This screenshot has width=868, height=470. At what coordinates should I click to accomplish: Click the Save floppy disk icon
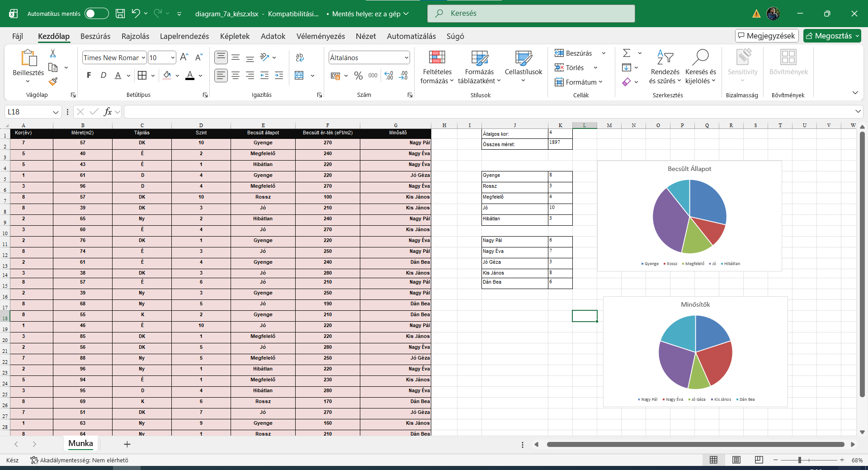[120, 14]
